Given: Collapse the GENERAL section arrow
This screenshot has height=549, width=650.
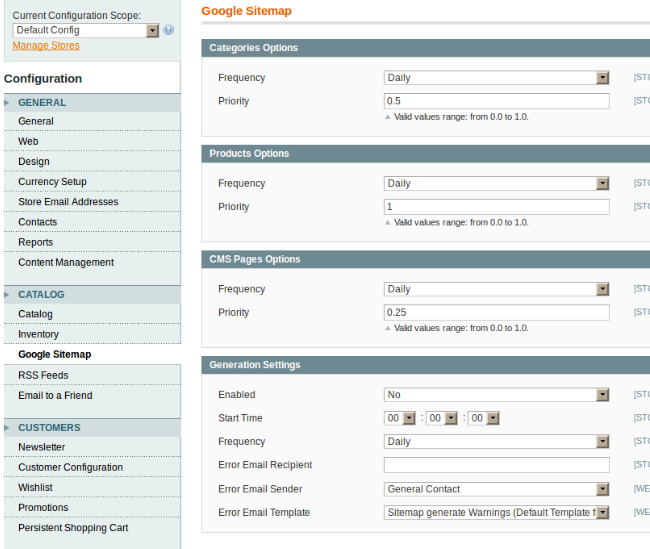Looking at the screenshot, I should coord(7,102).
